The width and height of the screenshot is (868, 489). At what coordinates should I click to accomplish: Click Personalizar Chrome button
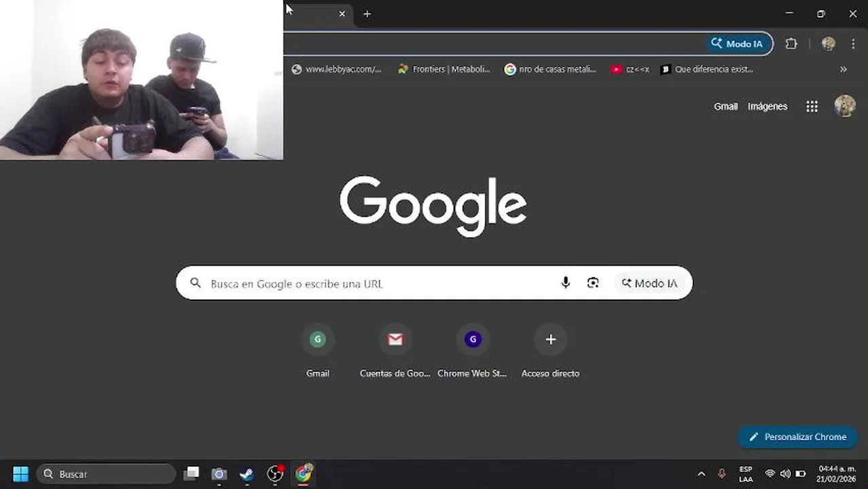pos(797,437)
